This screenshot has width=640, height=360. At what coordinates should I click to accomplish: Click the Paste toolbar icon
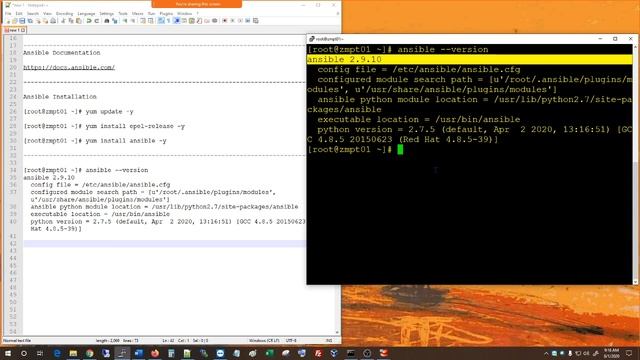pyautogui.click(x=78, y=21)
